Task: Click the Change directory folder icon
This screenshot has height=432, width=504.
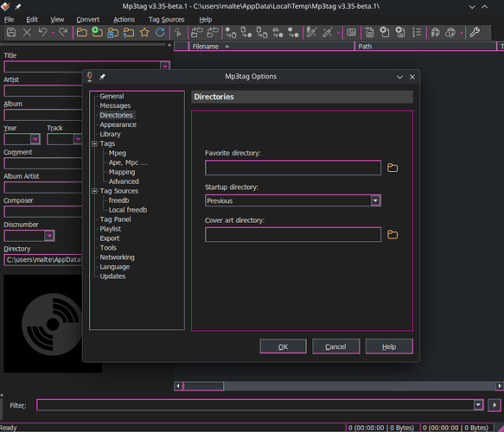Action: (81, 33)
